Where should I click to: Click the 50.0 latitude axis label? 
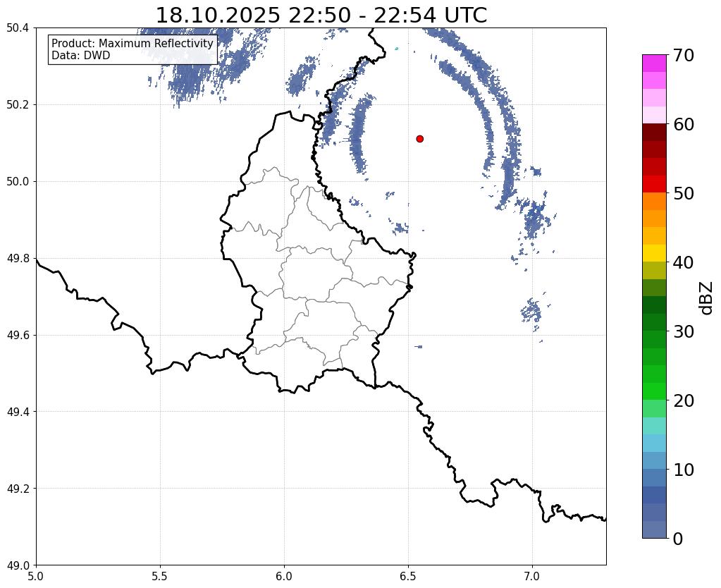18,182
